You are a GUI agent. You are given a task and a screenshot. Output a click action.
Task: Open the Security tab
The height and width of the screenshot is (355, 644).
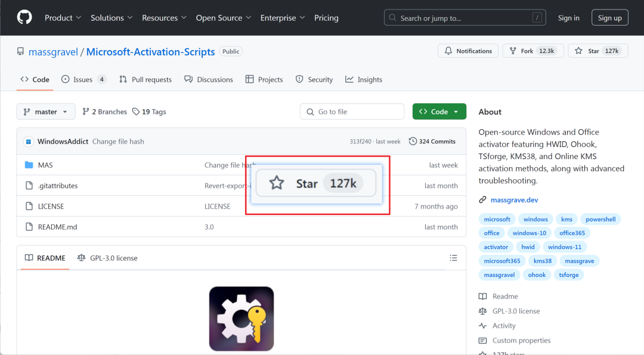click(x=314, y=80)
